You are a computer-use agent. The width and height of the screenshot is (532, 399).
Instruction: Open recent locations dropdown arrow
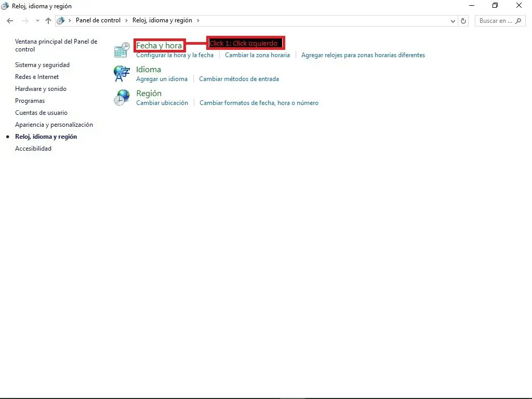click(37, 21)
